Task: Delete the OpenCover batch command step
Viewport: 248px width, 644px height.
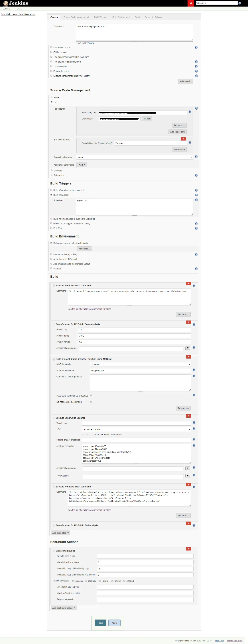Action: (x=188, y=485)
